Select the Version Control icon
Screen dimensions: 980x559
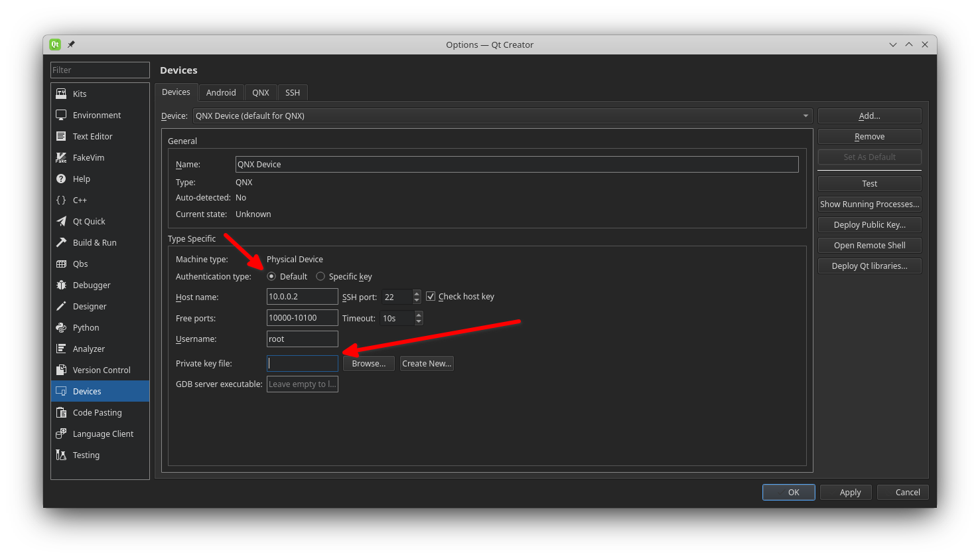61,370
